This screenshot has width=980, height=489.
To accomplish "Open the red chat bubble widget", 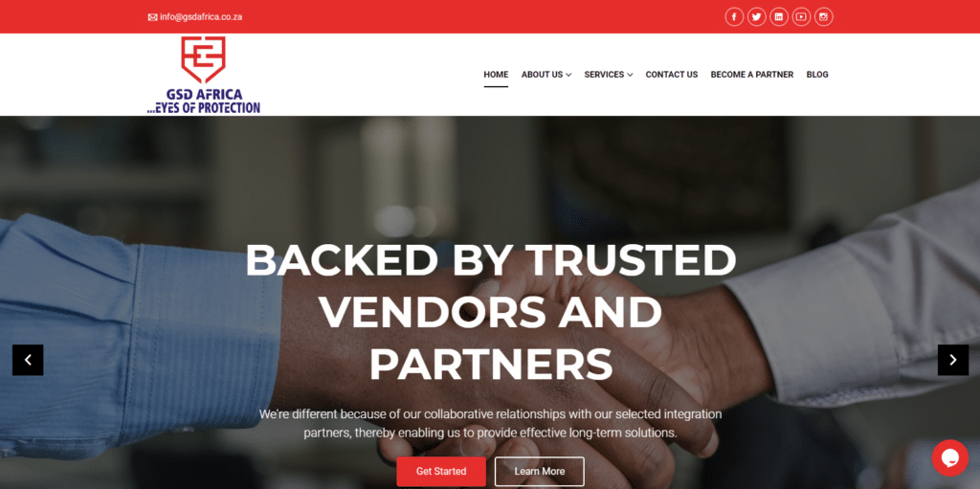I will (950, 457).
